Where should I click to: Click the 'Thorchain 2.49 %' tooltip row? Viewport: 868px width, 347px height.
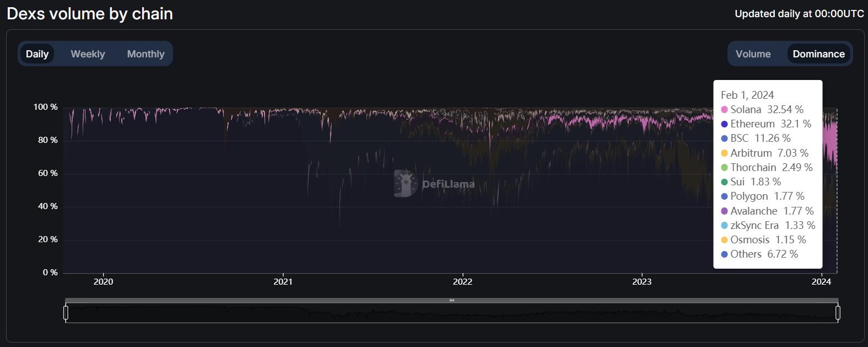click(767, 168)
